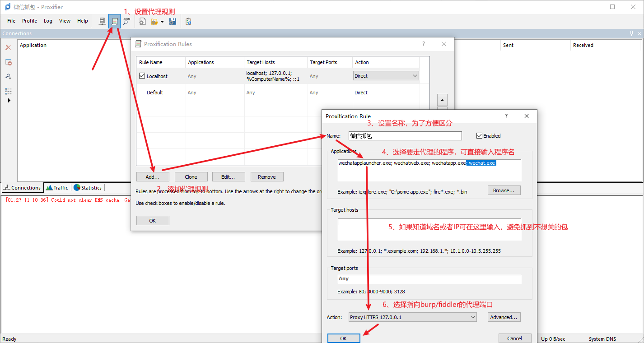644x343 pixels.
Task: Click the Applications text field
Action: click(429, 170)
